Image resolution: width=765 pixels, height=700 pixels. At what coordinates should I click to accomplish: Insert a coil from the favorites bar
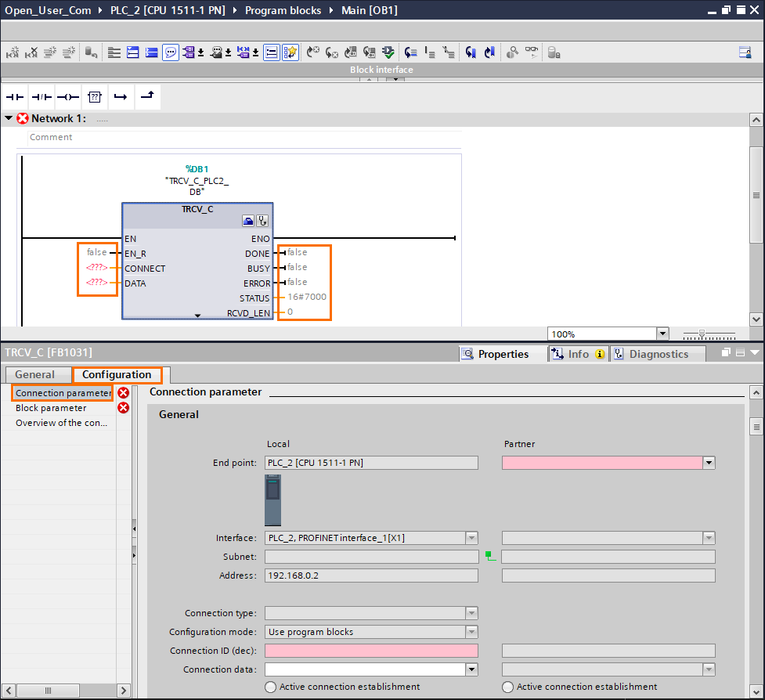point(68,97)
